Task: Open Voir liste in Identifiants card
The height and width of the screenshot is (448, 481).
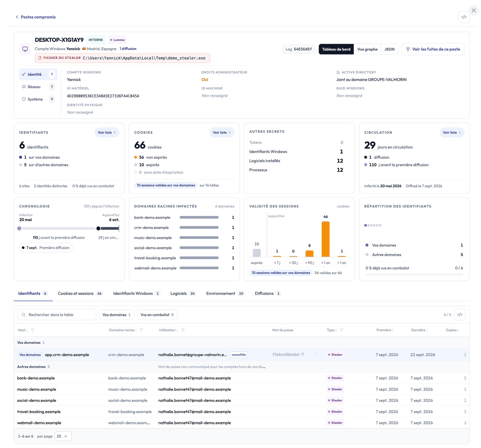Action: point(107,132)
